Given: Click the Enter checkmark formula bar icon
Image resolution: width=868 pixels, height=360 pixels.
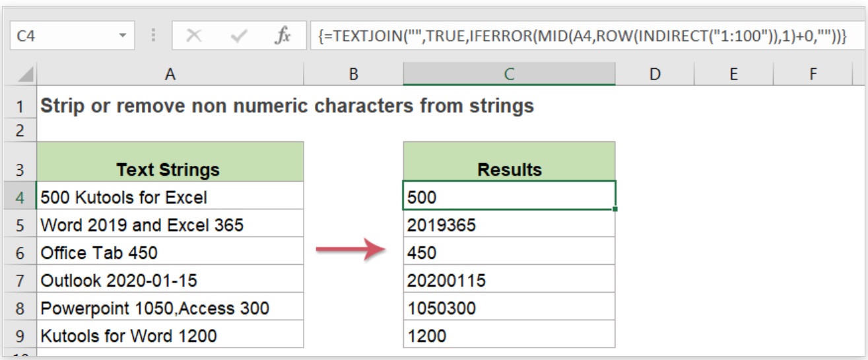Looking at the screenshot, I should [x=239, y=36].
